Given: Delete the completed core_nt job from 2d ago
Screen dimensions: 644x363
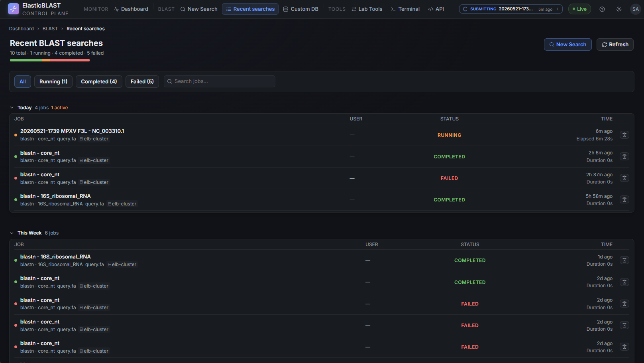Looking at the screenshot, I should (624, 282).
